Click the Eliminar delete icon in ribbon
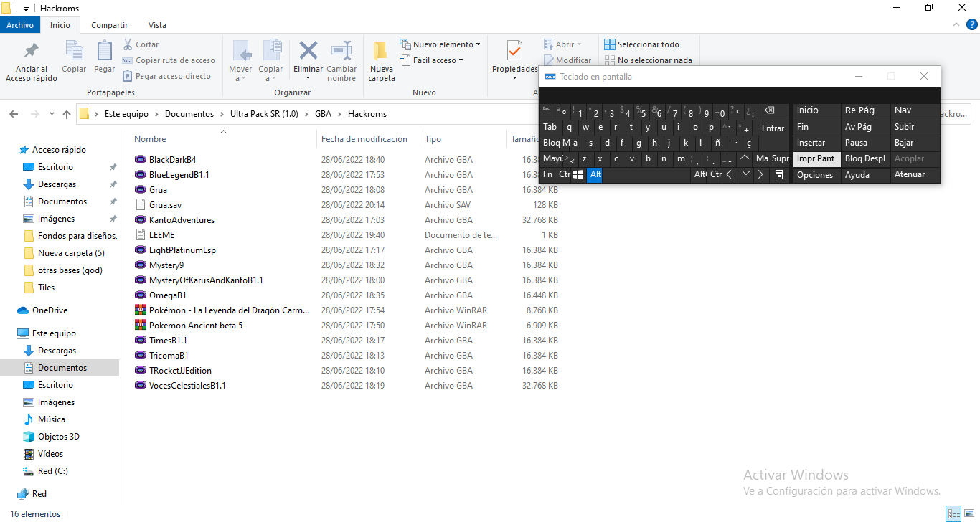980x522 pixels. (x=308, y=52)
